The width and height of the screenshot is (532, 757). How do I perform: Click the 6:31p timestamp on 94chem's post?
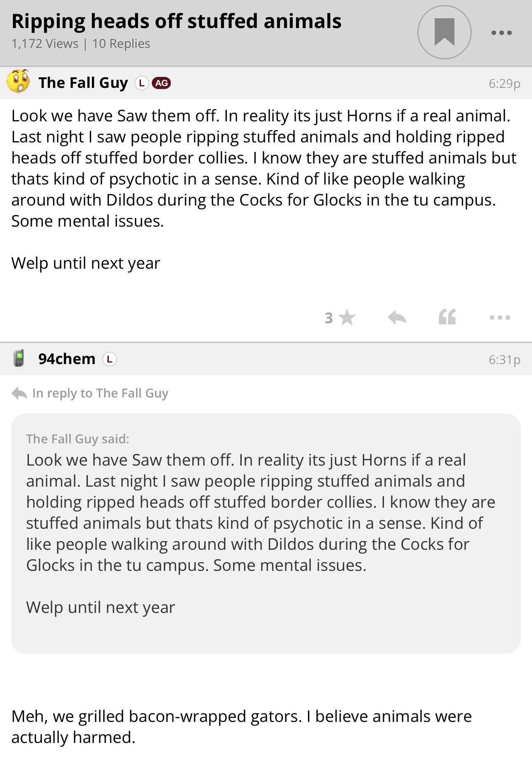click(504, 360)
